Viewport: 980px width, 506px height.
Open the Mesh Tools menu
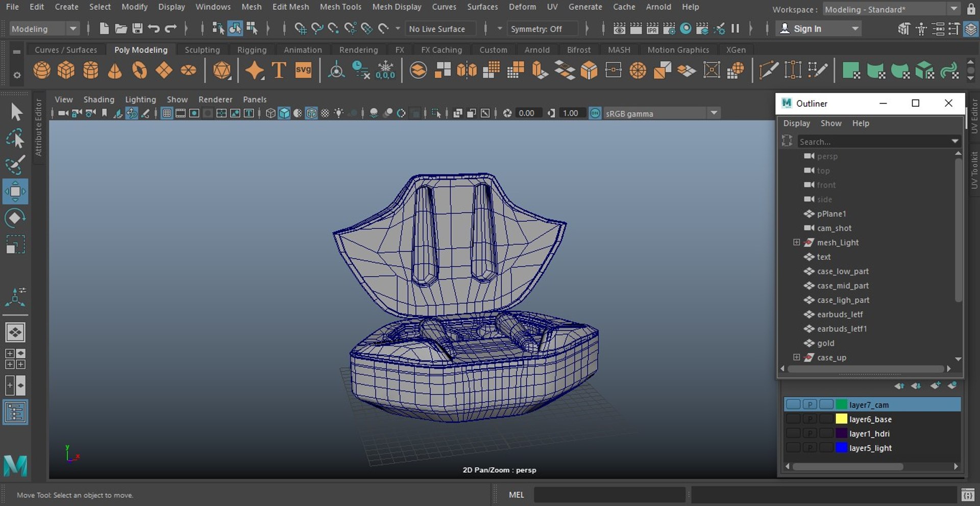pos(340,7)
